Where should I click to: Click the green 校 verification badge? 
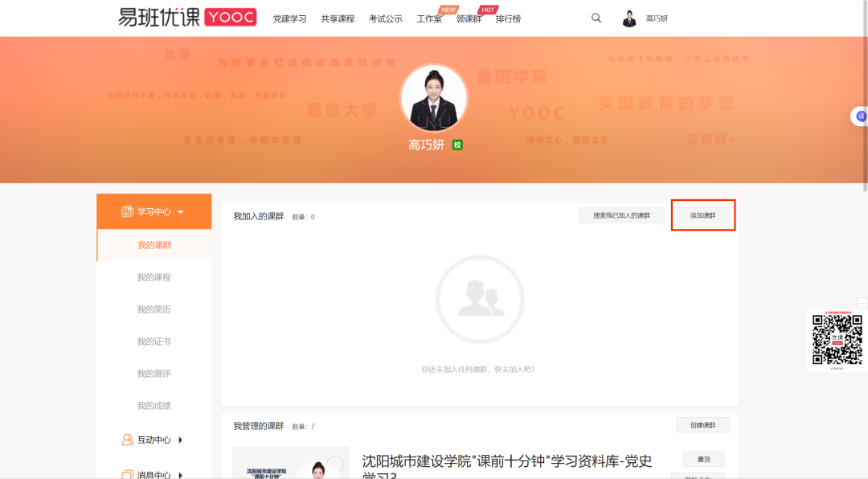(x=457, y=145)
